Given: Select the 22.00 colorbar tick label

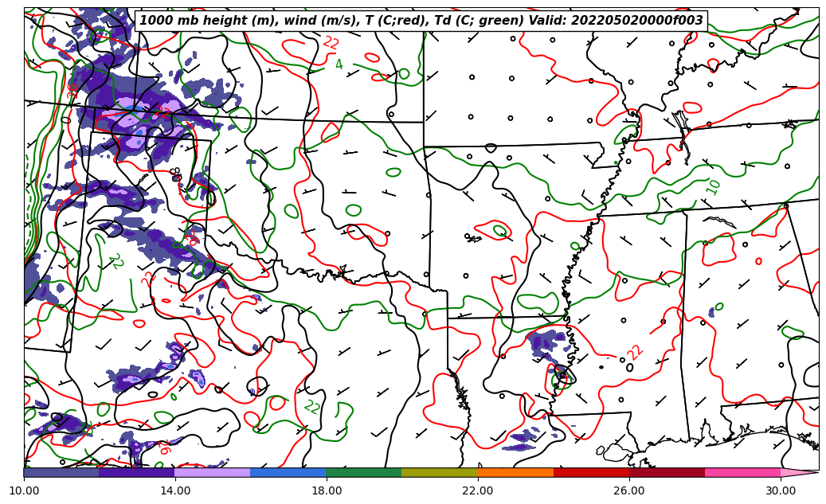Looking at the screenshot, I should [x=478, y=490].
